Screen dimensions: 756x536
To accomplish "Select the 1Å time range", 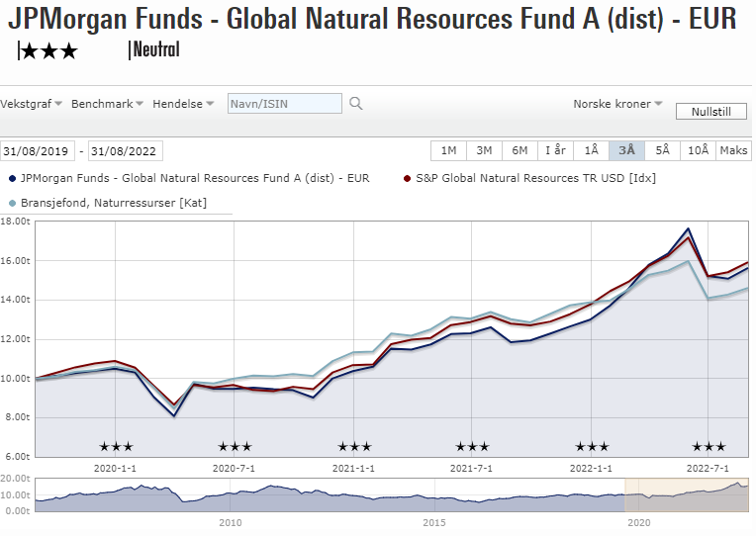I will (591, 150).
